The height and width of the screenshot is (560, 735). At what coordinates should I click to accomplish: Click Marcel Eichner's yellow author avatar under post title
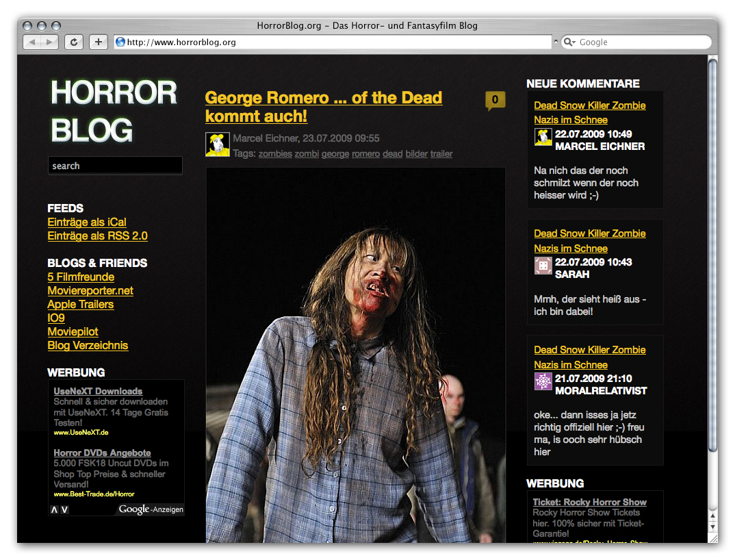[218, 144]
